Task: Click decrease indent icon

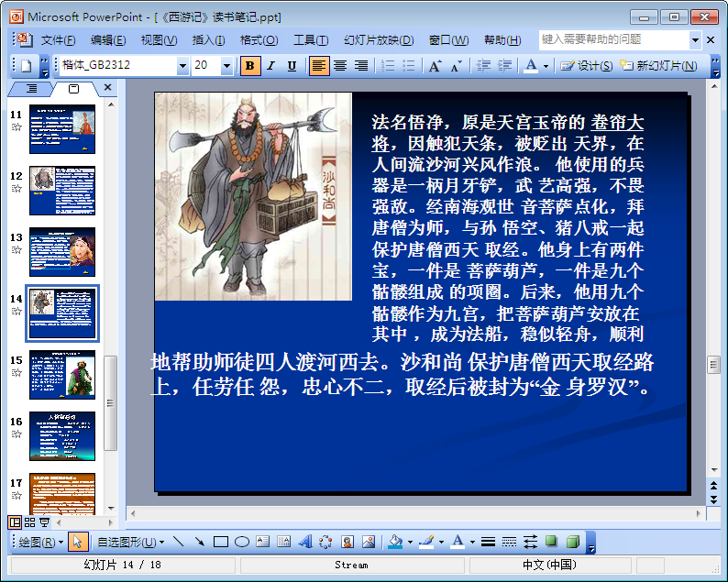Action: coord(483,66)
